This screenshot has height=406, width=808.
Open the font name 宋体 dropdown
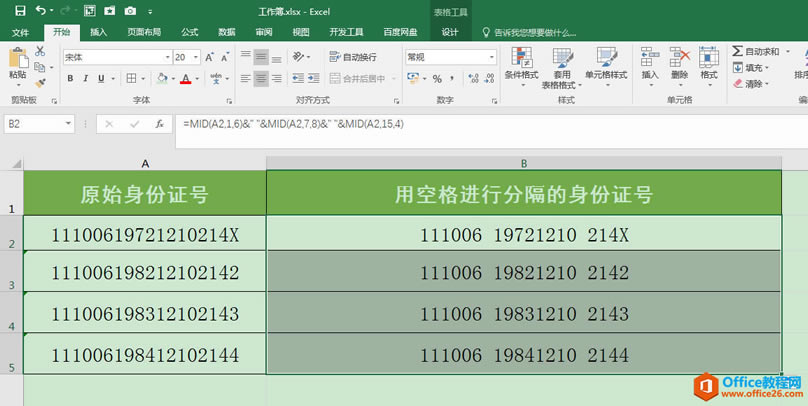(167, 57)
